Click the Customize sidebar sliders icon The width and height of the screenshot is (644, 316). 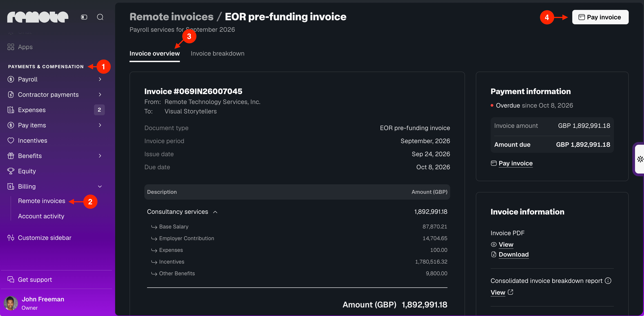[x=11, y=238]
